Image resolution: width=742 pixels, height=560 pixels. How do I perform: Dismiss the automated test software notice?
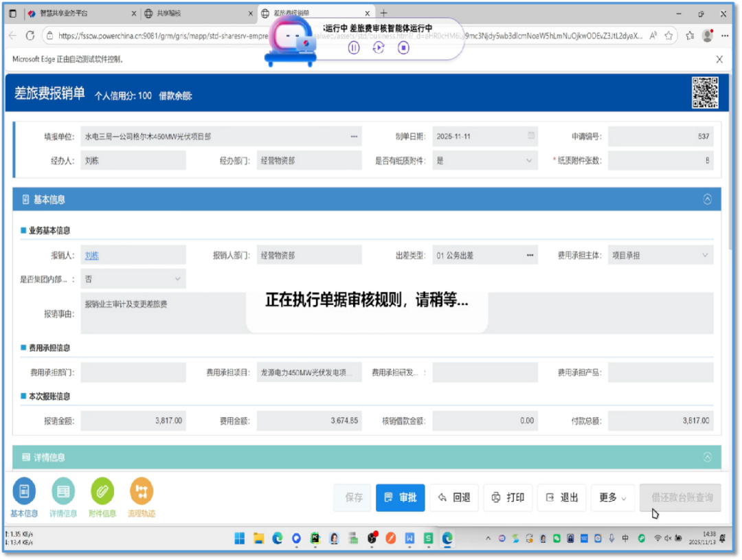pyautogui.click(x=719, y=59)
